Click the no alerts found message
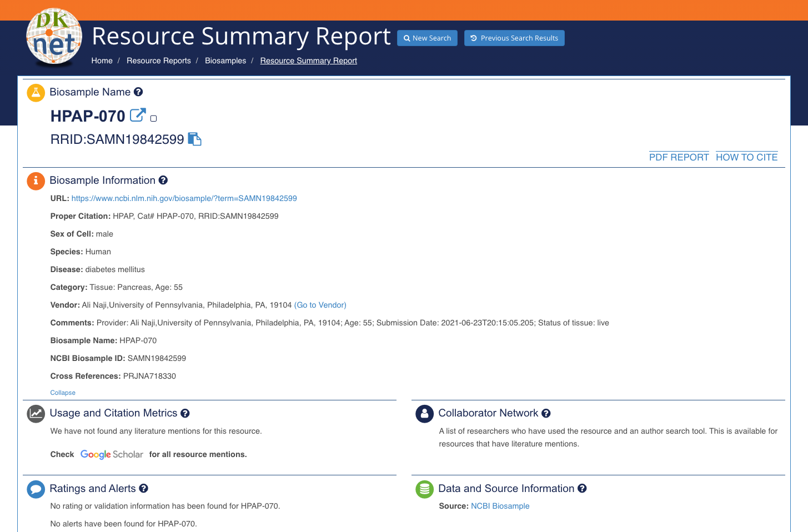 (123, 524)
